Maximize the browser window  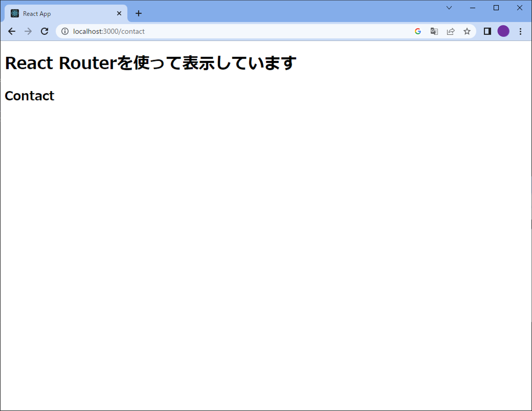tap(496, 8)
